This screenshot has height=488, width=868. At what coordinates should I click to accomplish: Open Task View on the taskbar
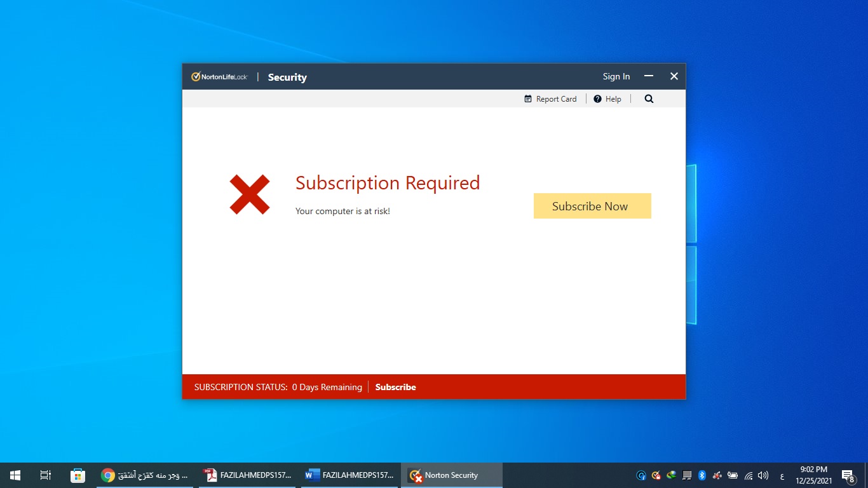click(46, 475)
